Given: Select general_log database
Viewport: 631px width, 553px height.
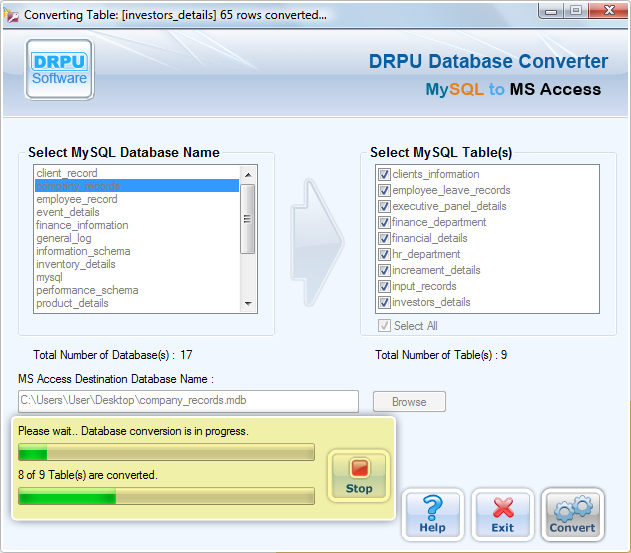Looking at the screenshot, I should click(137, 238).
